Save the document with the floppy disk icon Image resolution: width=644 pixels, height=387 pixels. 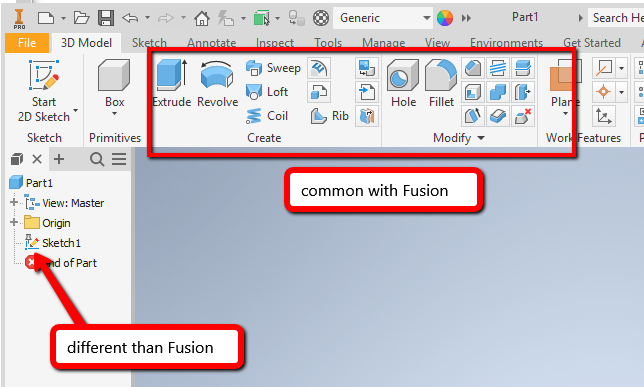coord(106,18)
